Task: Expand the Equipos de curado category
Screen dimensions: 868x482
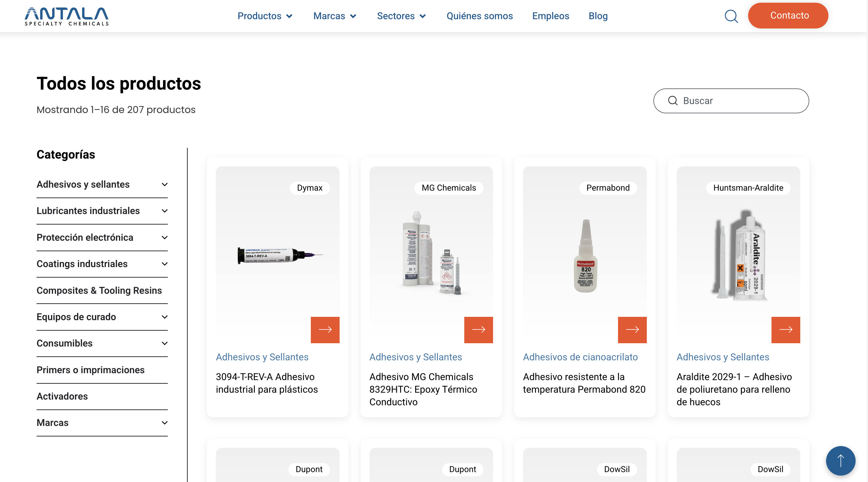Action: [165, 317]
